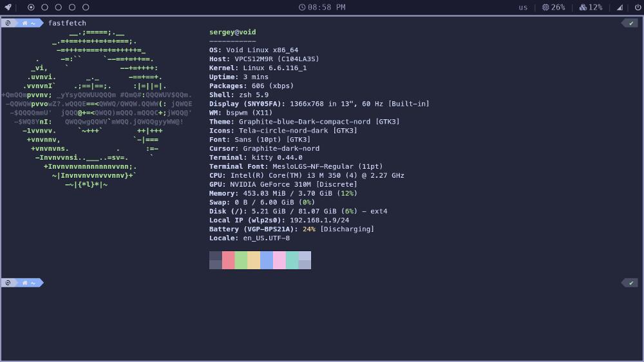Switch to the second workspace circle

45,7
